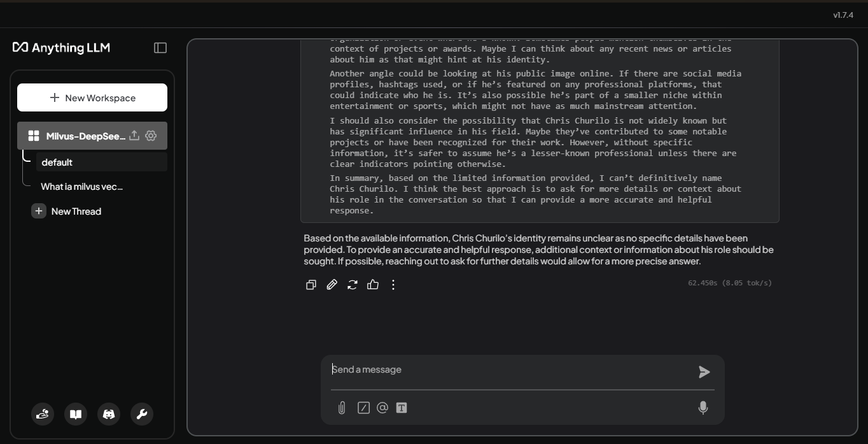
Task: Click the workspace upload documents icon
Action: 134,136
